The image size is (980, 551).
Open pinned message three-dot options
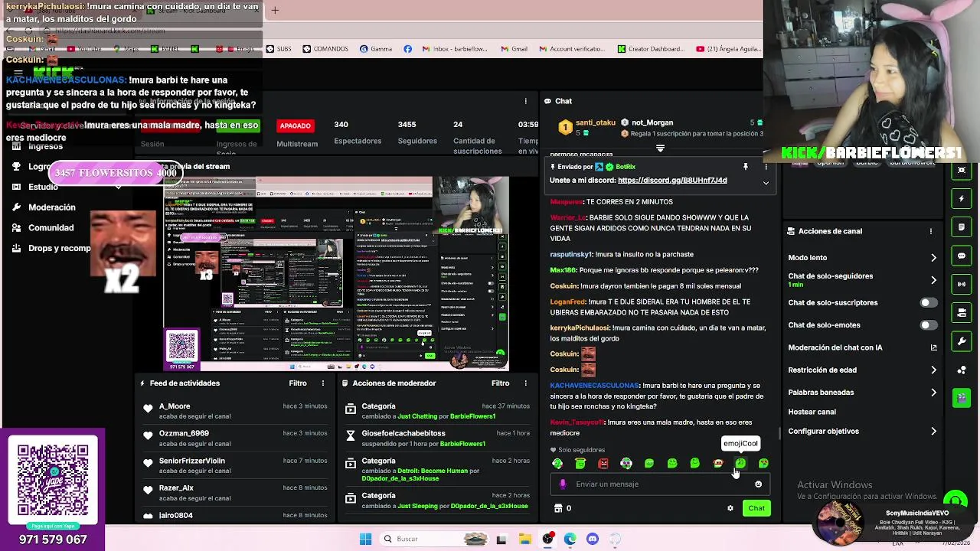(x=766, y=166)
